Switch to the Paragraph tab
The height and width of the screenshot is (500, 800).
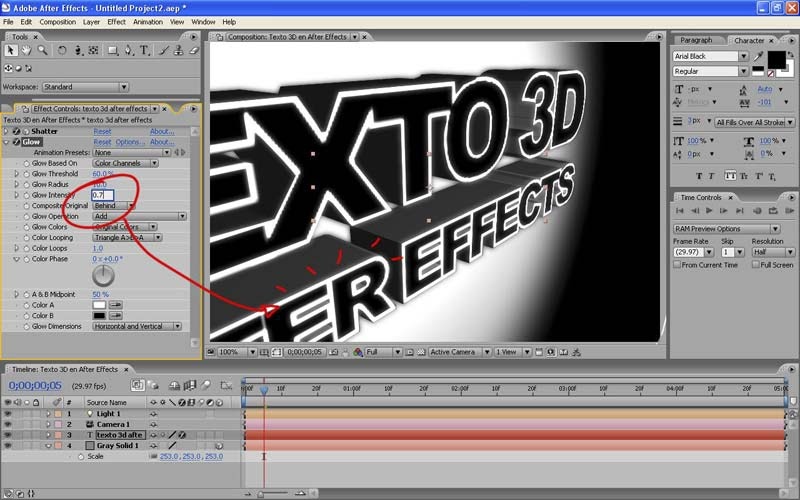coord(696,40)
